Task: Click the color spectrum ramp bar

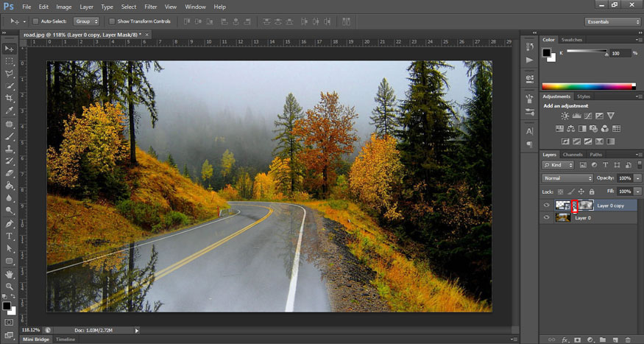Action: [588, 87]
